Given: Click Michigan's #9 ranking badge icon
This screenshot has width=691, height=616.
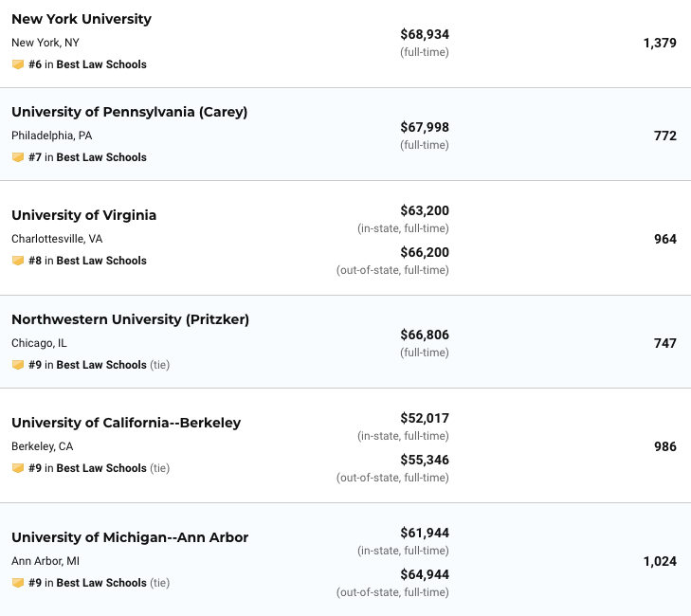Looking at the screenshot, I should click(x=17, y=583).
